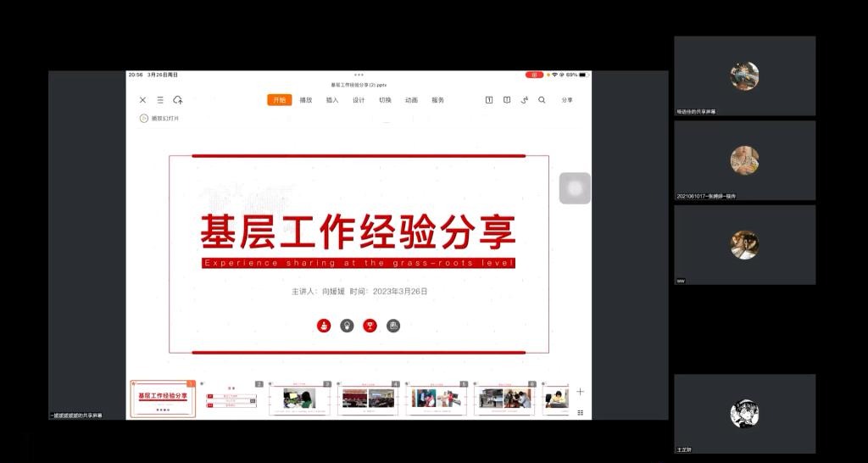868x463 pixels.
Task: Click the first participant's avatar tile
Action: point(744,75)
